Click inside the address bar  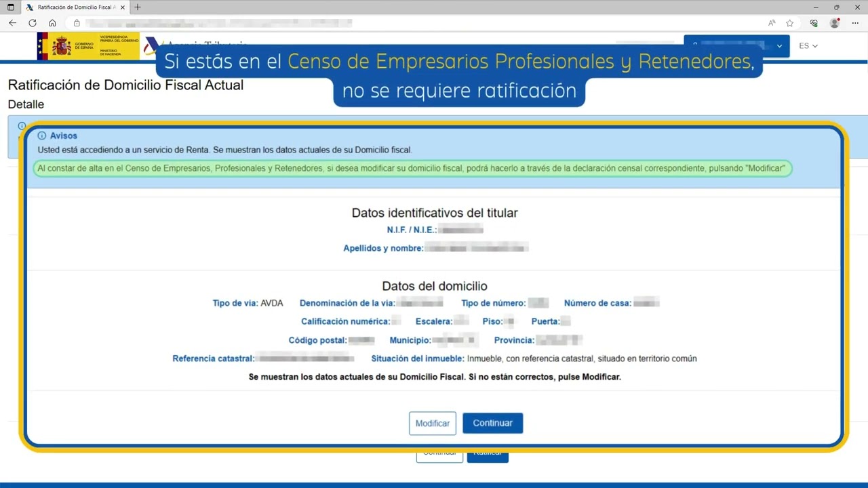(271, 22)
